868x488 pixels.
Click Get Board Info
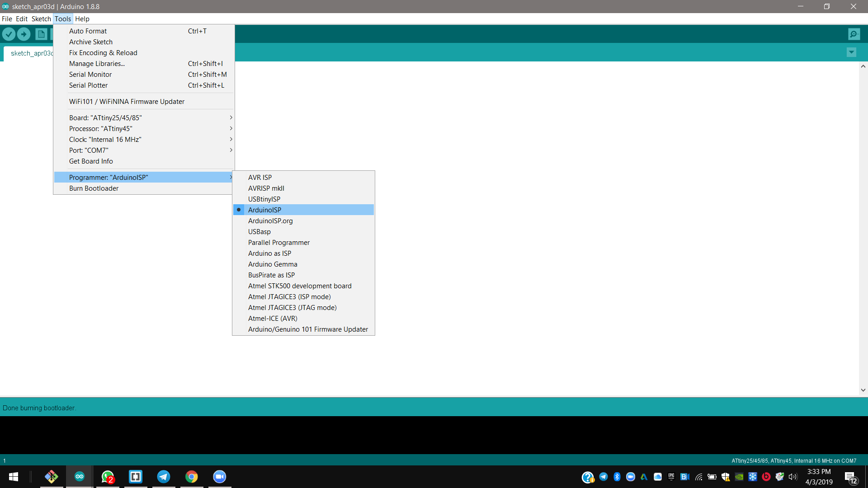click(91, 161)
